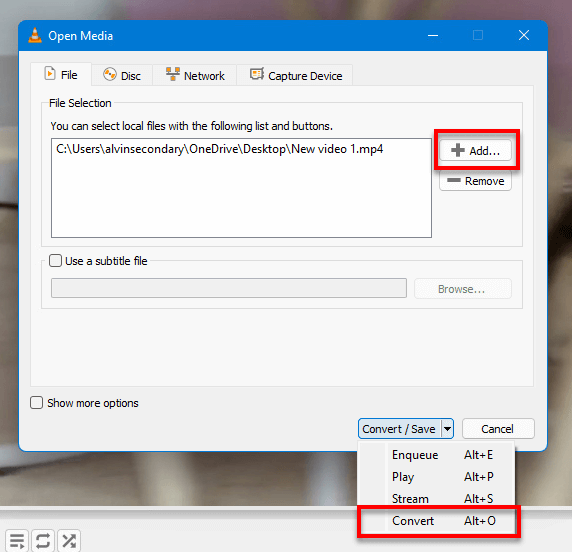Tick the Show more options checkbox

(36, 403)
